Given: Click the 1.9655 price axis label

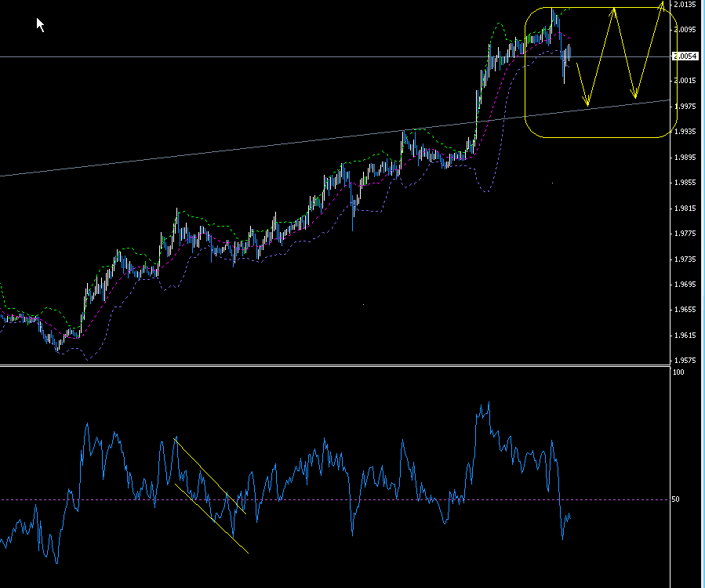Looking at the screenshot, I should [685, 310].
